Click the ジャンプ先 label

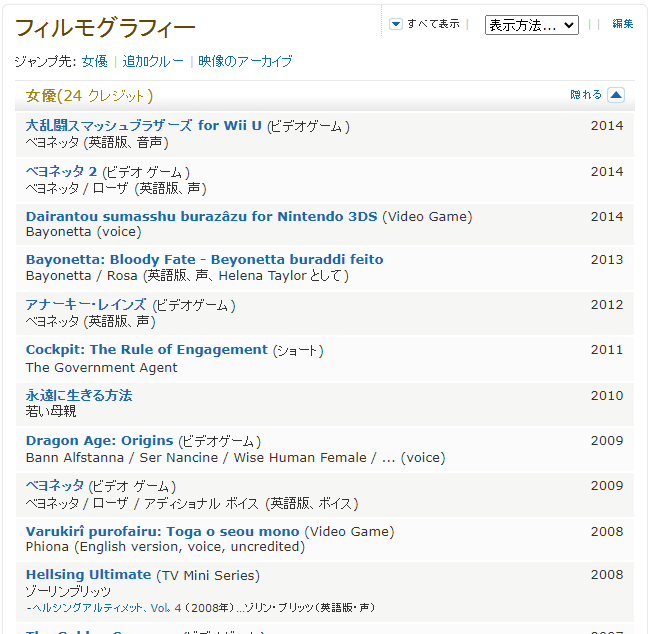pyautogui.click(x=45, y=61)
